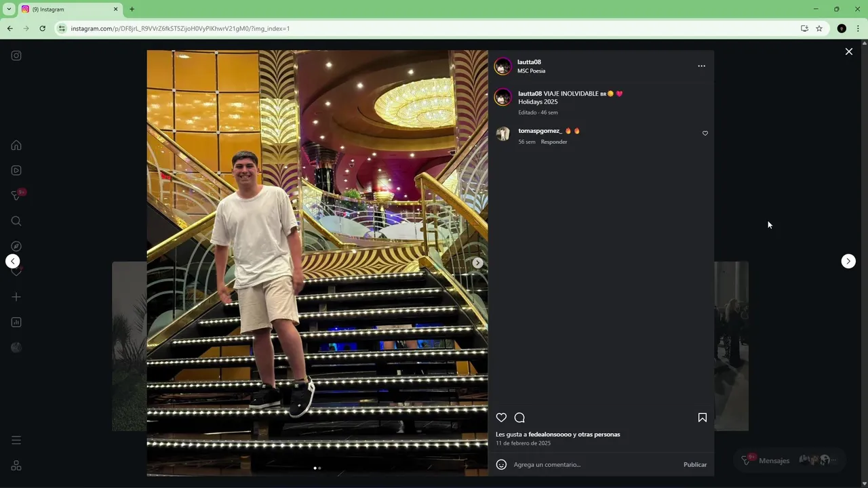Select the second carousel dot indicator
Screen dimensions: 868x488
(x=319, y=468)
